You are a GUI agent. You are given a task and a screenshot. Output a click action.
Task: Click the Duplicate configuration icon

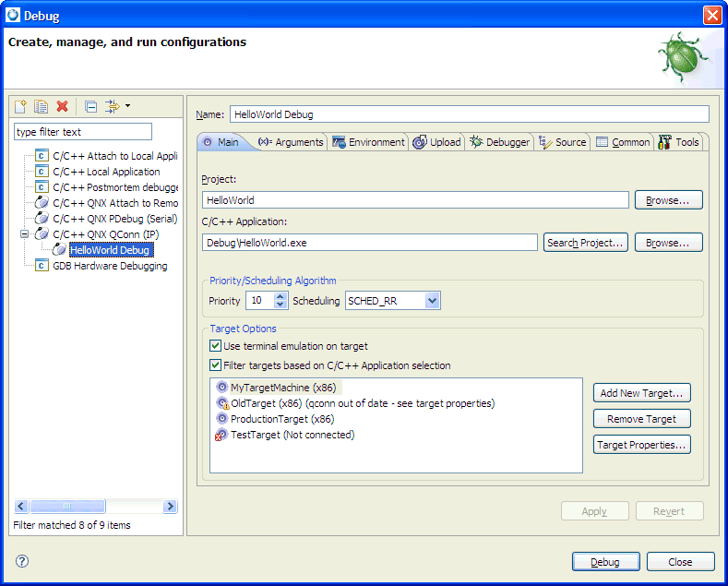(42, 107)
